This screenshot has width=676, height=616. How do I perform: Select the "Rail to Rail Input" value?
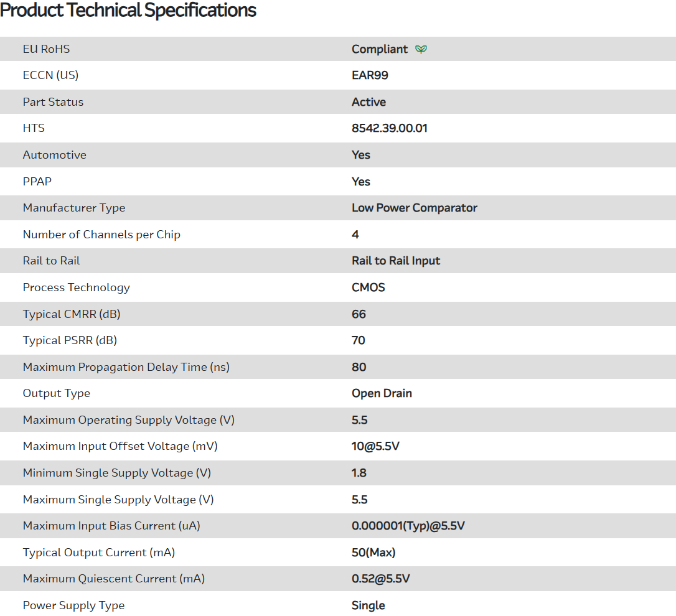click(396, 261)
